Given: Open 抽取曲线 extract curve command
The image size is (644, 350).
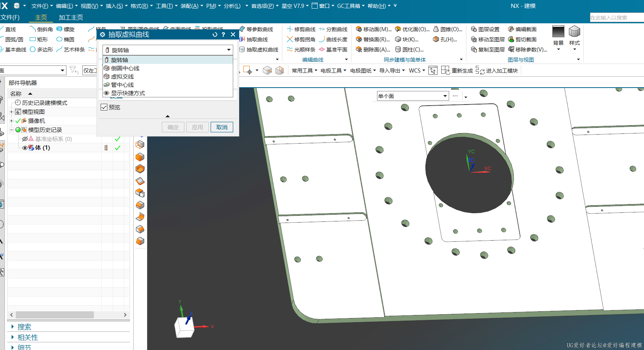Looking at the screenshot, I should click(253, 39).
